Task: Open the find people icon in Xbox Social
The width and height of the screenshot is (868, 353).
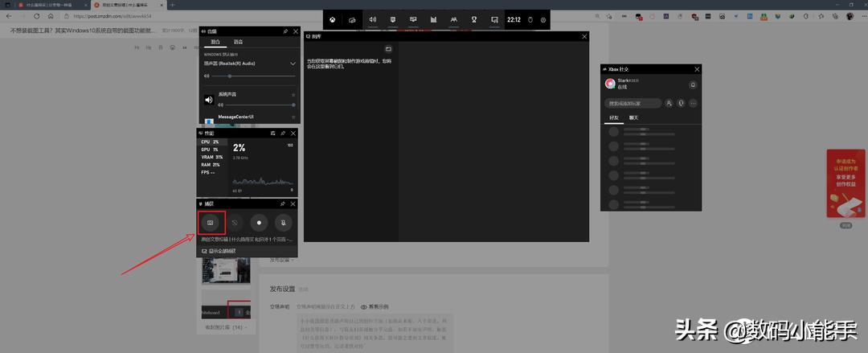Action: tap(669, 103)
